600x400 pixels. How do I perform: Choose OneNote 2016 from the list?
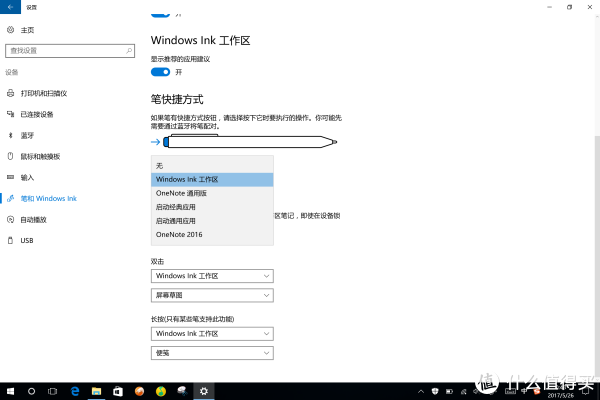tap(212, 235)
